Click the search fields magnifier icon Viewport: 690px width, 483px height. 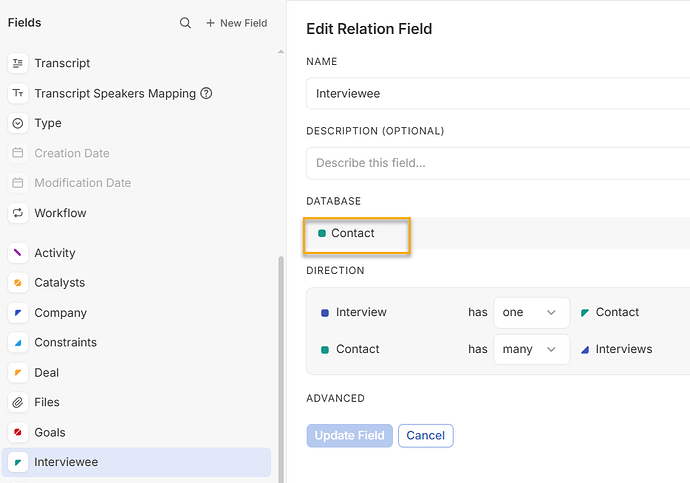(x=185, y=23)
